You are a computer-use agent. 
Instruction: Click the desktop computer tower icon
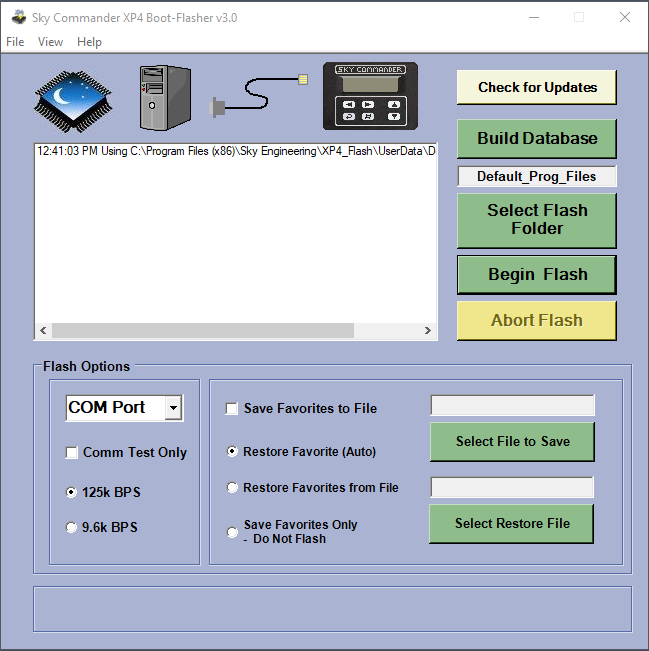pyautogui.click(x=165, y=98)
